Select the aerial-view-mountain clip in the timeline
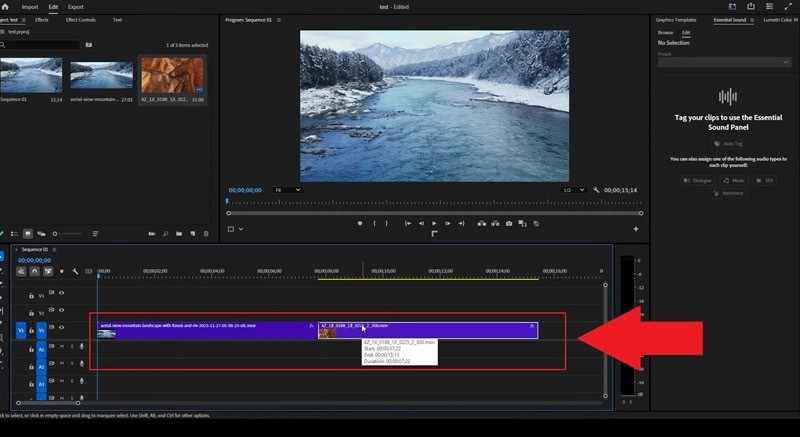The image size is (800, 437). [207, 331]
